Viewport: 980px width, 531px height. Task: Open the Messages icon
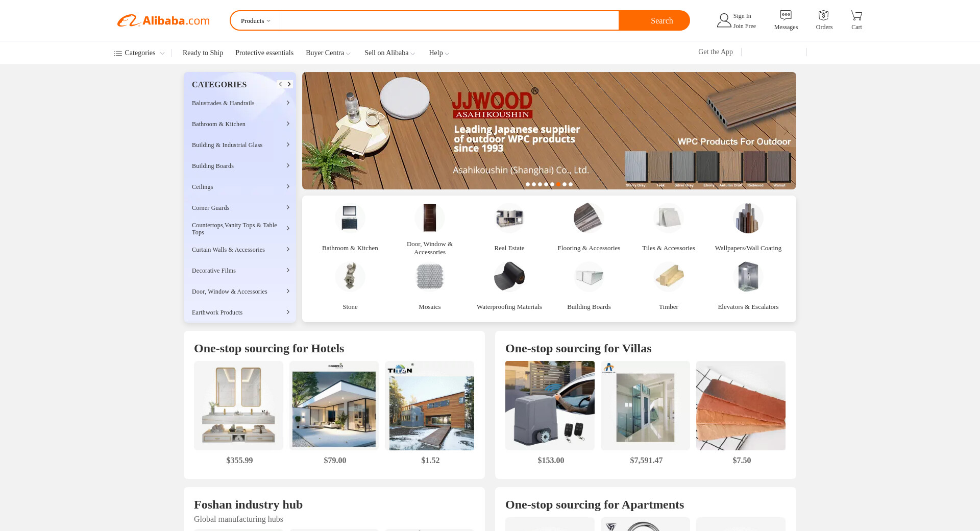click(786, 15)
